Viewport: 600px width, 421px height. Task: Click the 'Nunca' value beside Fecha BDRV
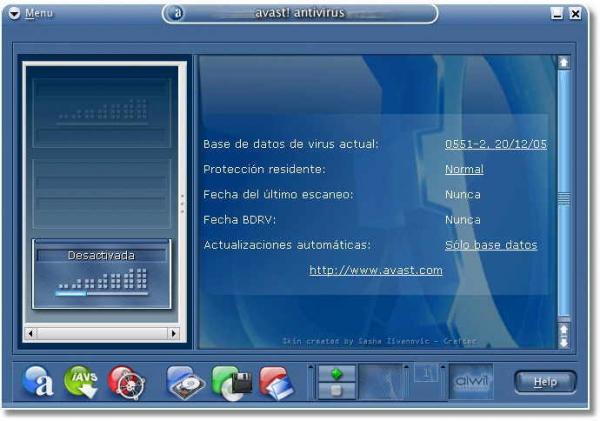(463, 220)
